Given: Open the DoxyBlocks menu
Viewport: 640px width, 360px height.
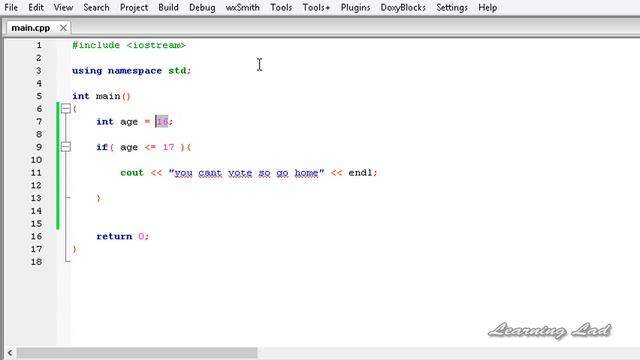Looking at the screenshot, I should 403,7.
